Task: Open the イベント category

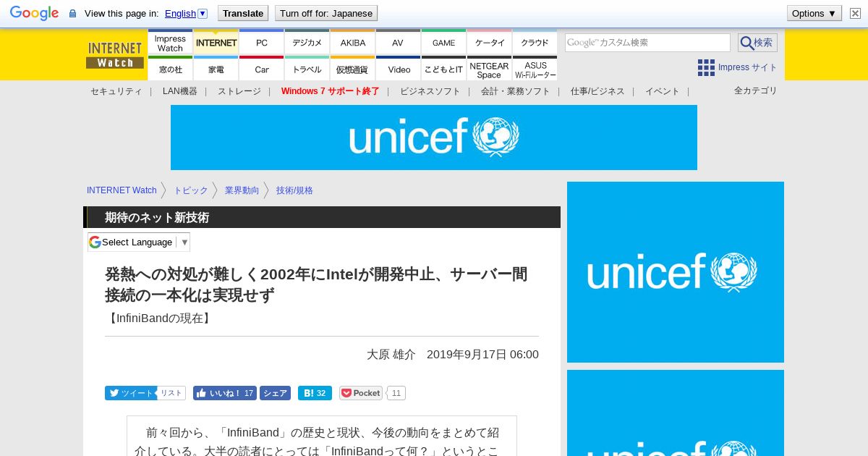Action: point(663,91)
